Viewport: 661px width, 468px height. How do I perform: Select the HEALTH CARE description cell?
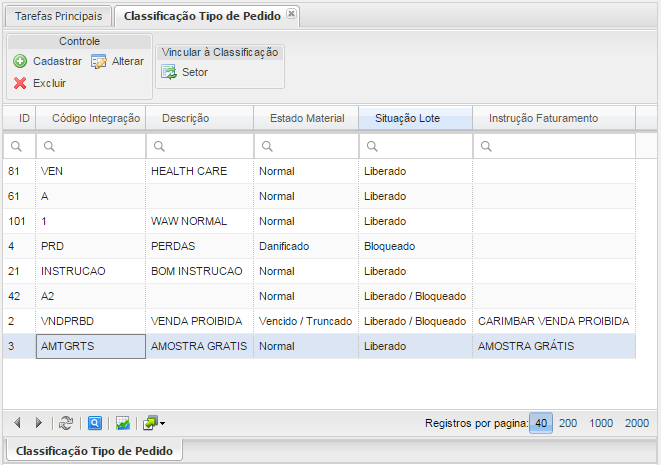click(200, 171)
